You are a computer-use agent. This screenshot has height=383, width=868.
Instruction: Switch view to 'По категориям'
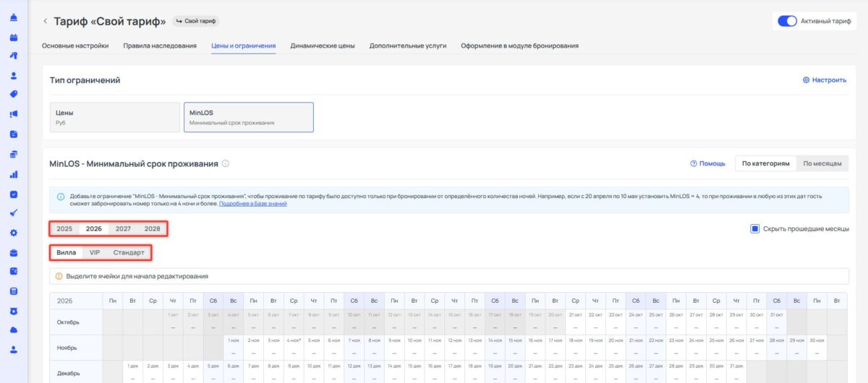click(x=766, y=164)
